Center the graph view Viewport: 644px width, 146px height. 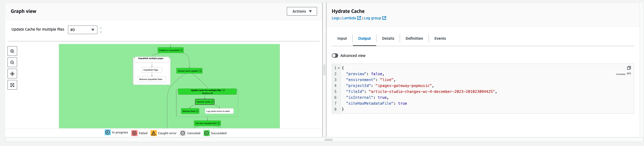(x=12, y=74)
